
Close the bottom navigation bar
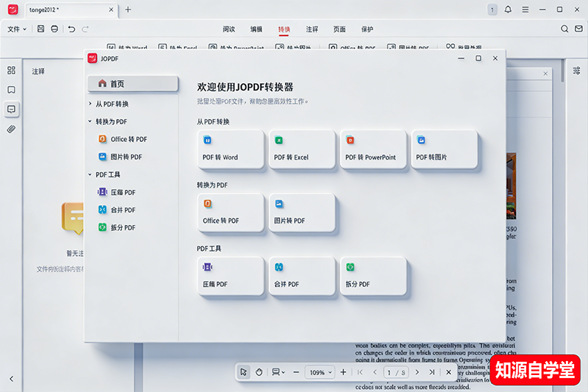[x=448, y=372]
